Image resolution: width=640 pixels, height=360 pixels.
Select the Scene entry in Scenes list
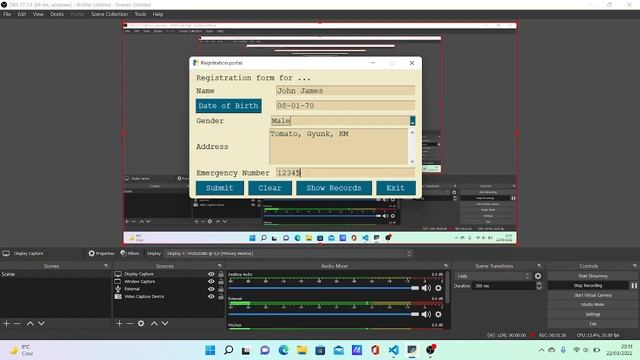55,274
